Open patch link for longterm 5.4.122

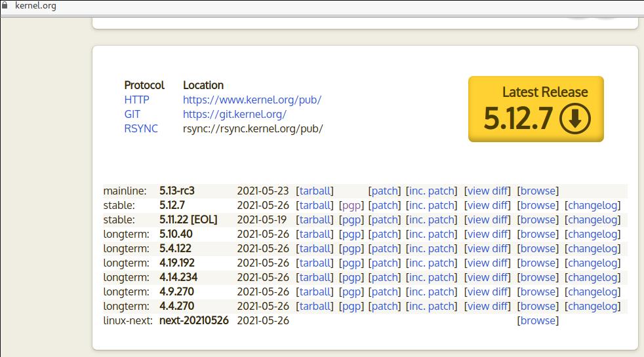385,248
